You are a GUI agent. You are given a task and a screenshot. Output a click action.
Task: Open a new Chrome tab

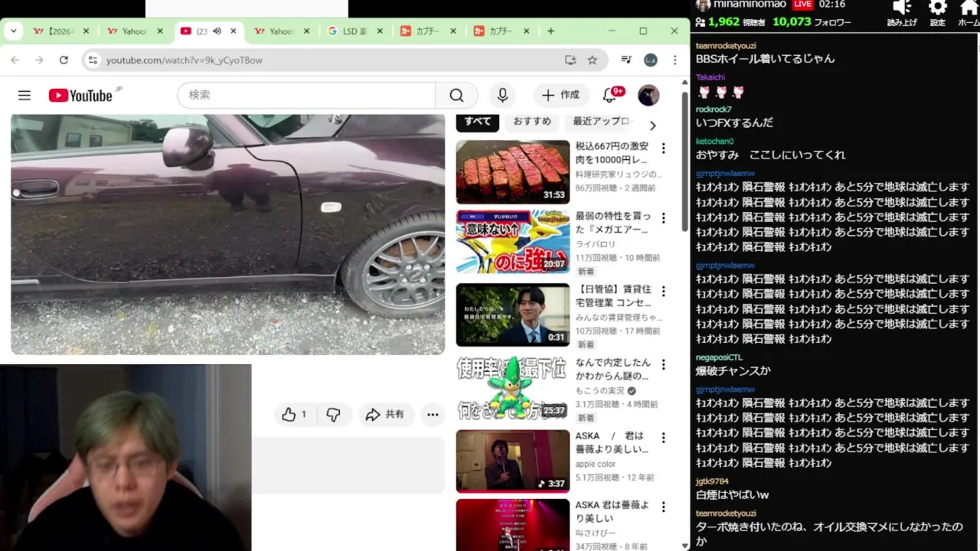pyautogui.click(x=550, y=31)
